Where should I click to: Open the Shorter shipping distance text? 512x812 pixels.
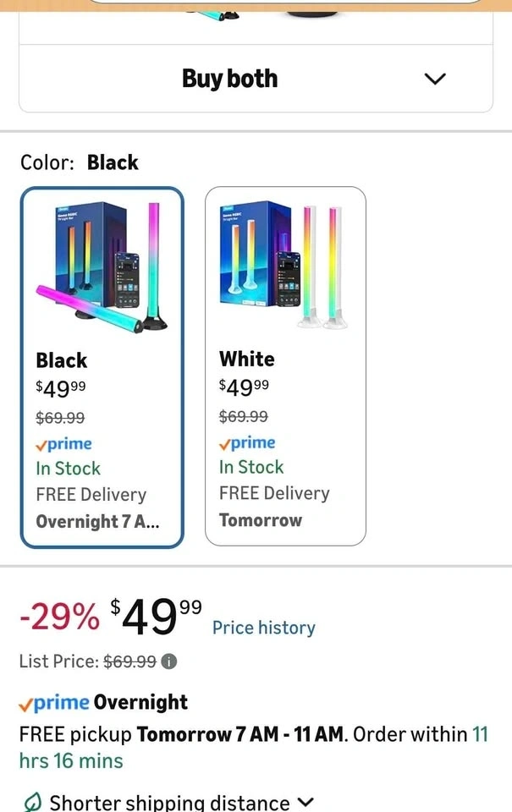click(x=169, y=802)
